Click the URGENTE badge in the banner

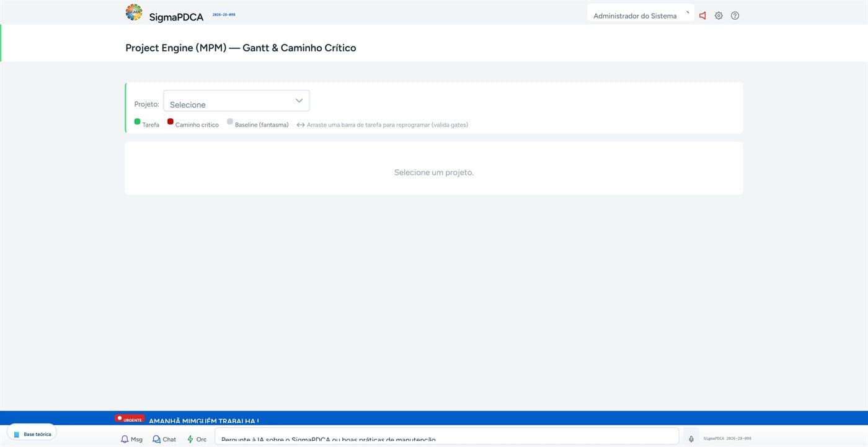pos(130,419)
